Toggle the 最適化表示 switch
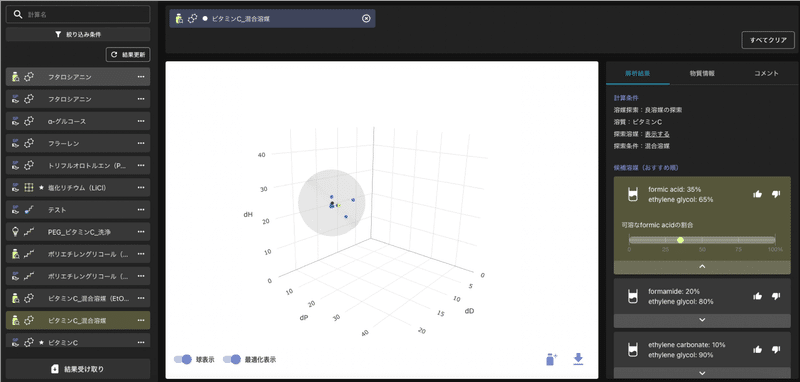 (x=232, y=359)
